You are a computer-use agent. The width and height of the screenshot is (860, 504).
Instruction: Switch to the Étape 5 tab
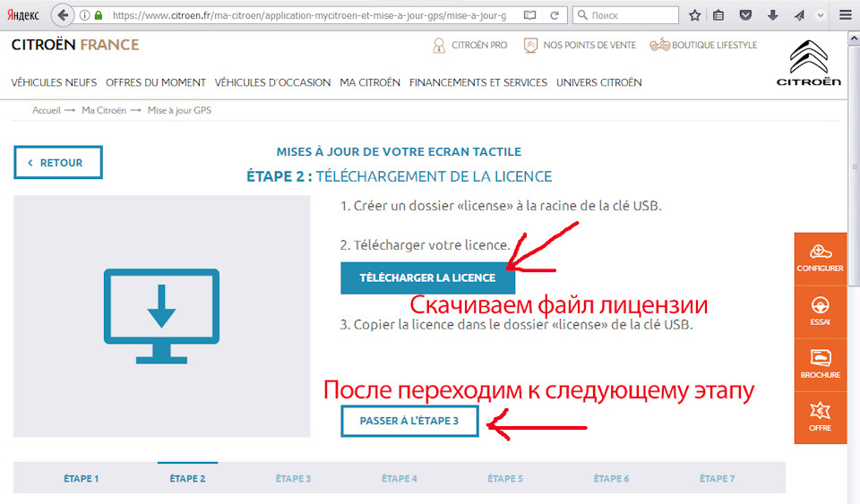(505, 478)
